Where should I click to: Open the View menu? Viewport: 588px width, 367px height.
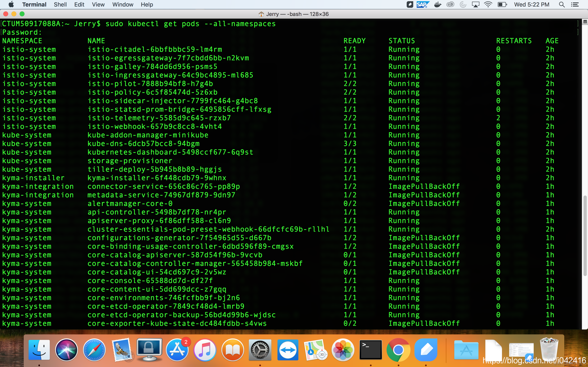click(x=98, y=5)
